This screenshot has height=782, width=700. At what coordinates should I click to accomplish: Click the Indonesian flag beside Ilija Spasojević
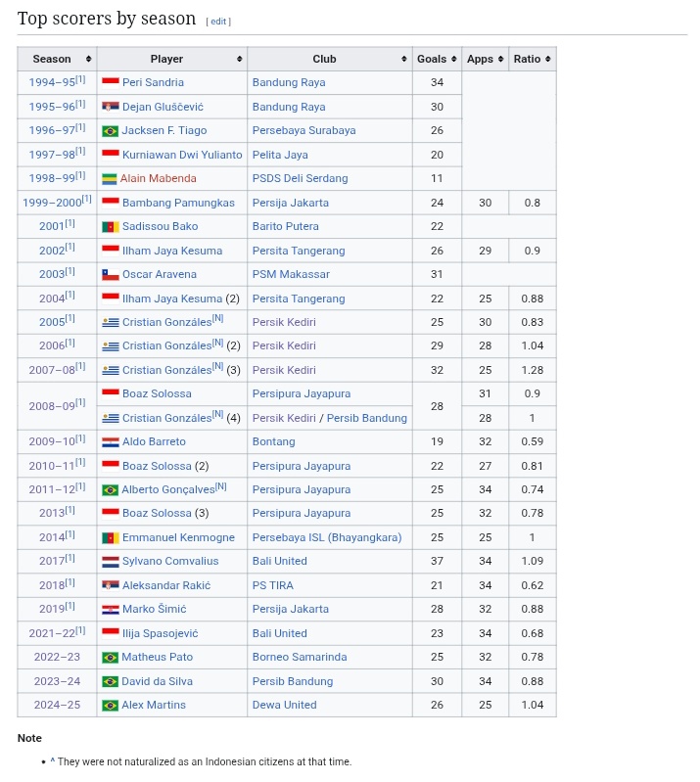(111, 633)
